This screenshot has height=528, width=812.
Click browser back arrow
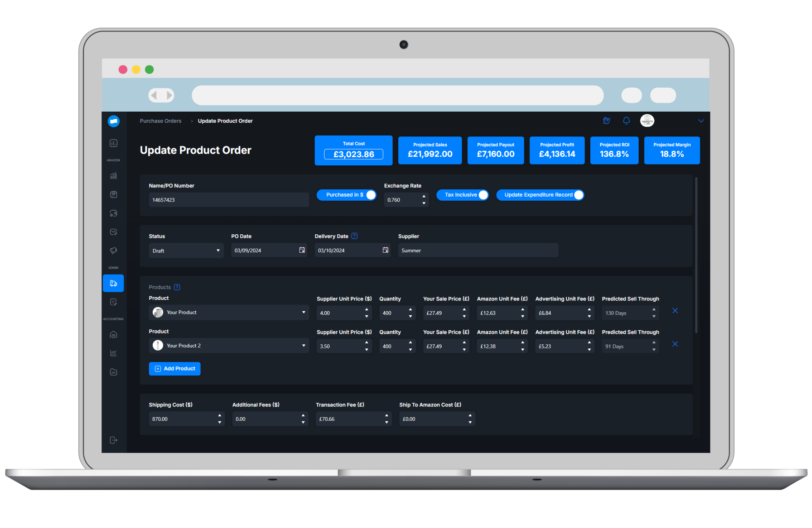154,95
